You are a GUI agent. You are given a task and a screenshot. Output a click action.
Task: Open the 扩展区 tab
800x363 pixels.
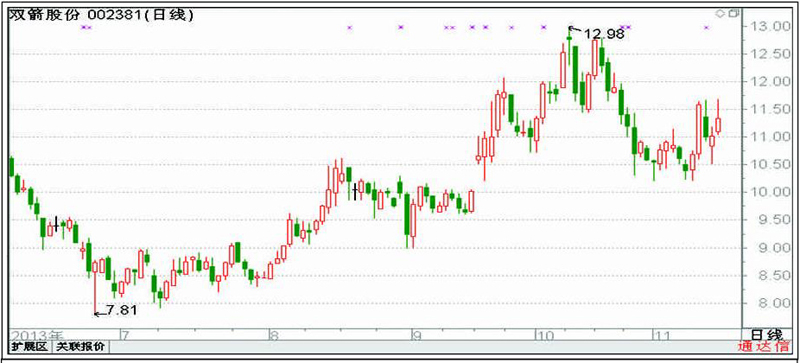coord(30,347)
